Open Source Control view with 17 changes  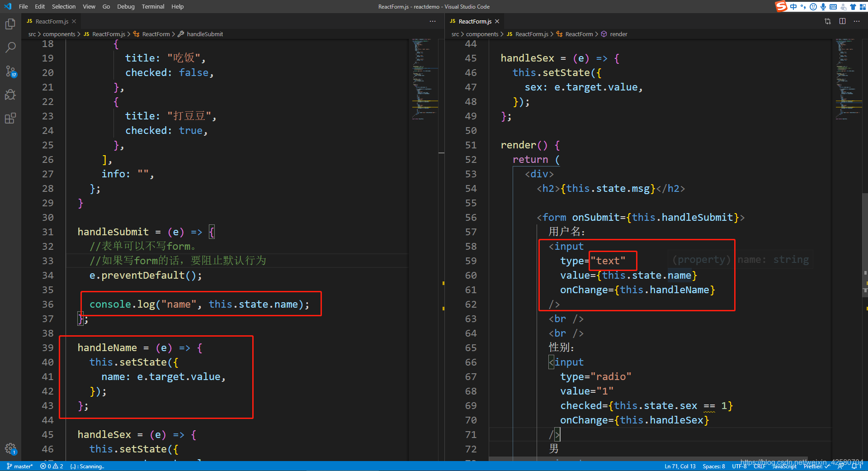click(x=10, y=71)
